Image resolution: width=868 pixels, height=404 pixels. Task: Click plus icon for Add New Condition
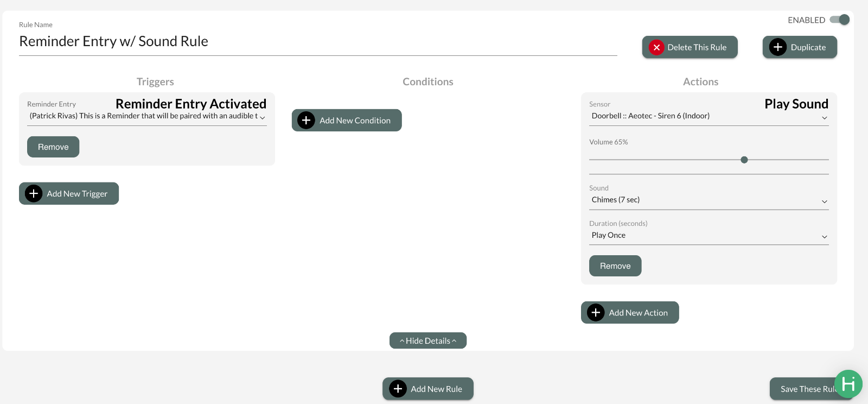(x=306, y=121)
